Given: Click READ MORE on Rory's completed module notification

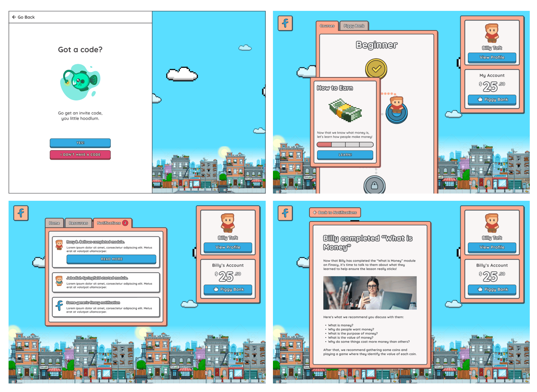Looking at the screenshot, I should [x=111, y=259].
